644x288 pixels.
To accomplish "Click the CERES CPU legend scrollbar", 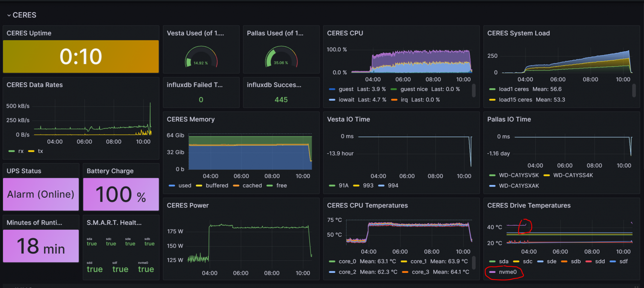I will [x=474, y=91].
